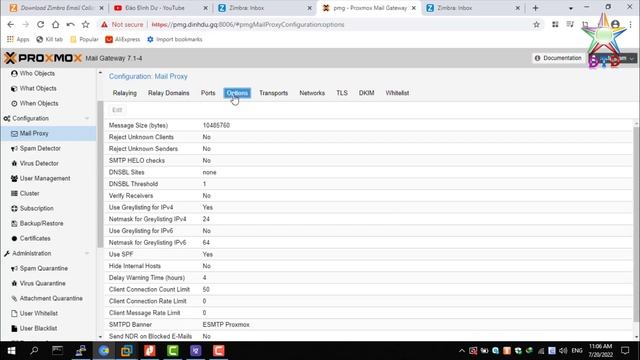Reload the browser page
This screenshot has height=360, width=640.
(40, 24)
